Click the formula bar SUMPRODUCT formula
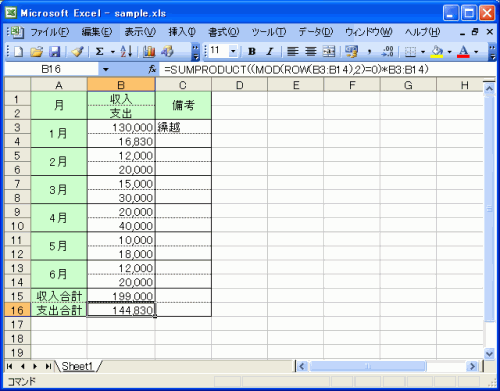500x391 pixels. tap(296, 69)
